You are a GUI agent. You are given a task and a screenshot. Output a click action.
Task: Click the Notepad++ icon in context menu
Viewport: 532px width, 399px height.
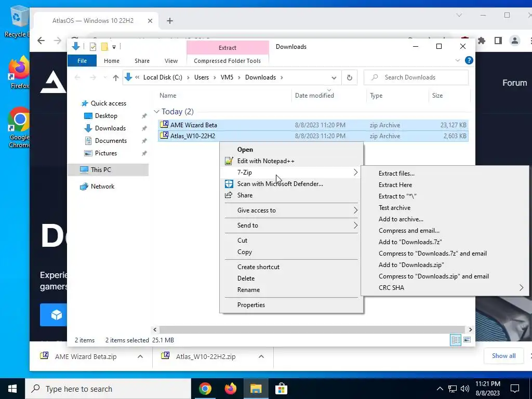point(229,161)
